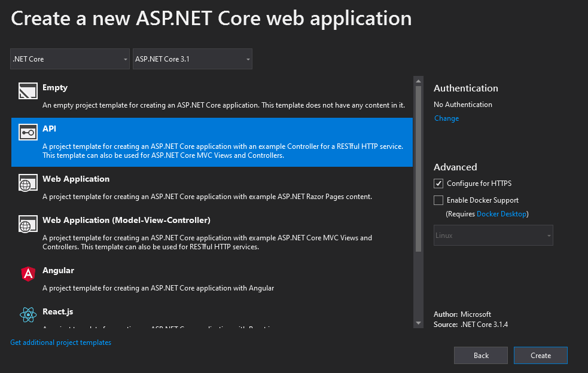Image resolution: width=588 pixels, height=373 pixels.
Task: Click the MVC Views and Controllers description
Action: pos(207,243)
